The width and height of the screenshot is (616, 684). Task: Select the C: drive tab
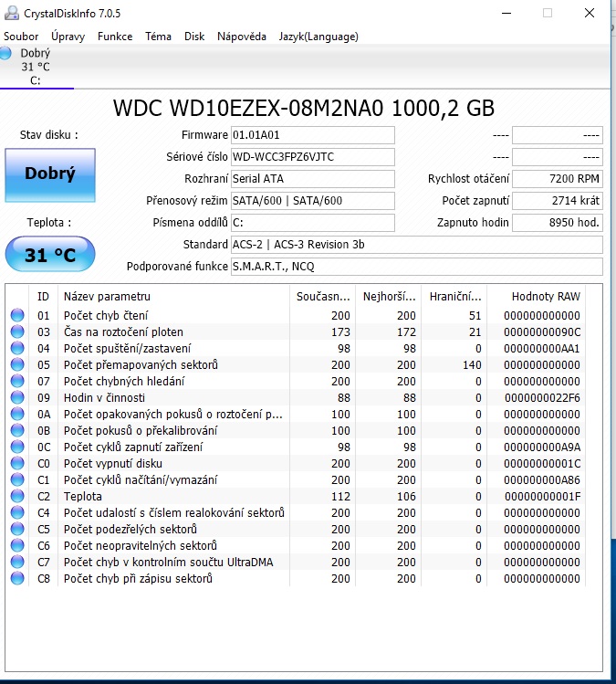tap(37, 67)
